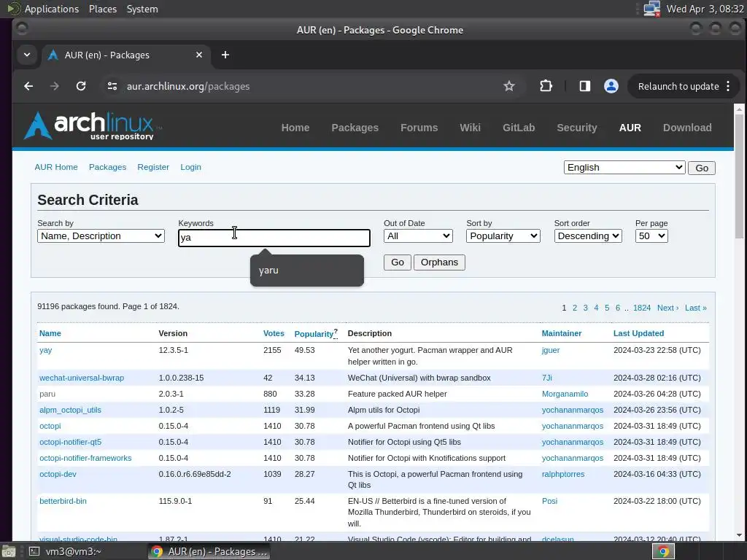The height and width of the screenshot is (560, 747).
Task: Click the Go button beside language selector
Action: click(x=701, y=168)
